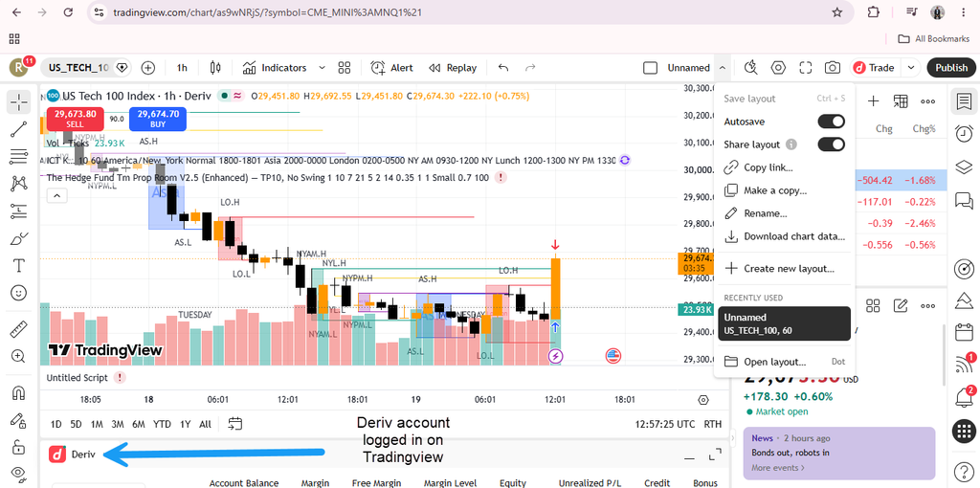Select Copy link menu item

pos(785,167)
